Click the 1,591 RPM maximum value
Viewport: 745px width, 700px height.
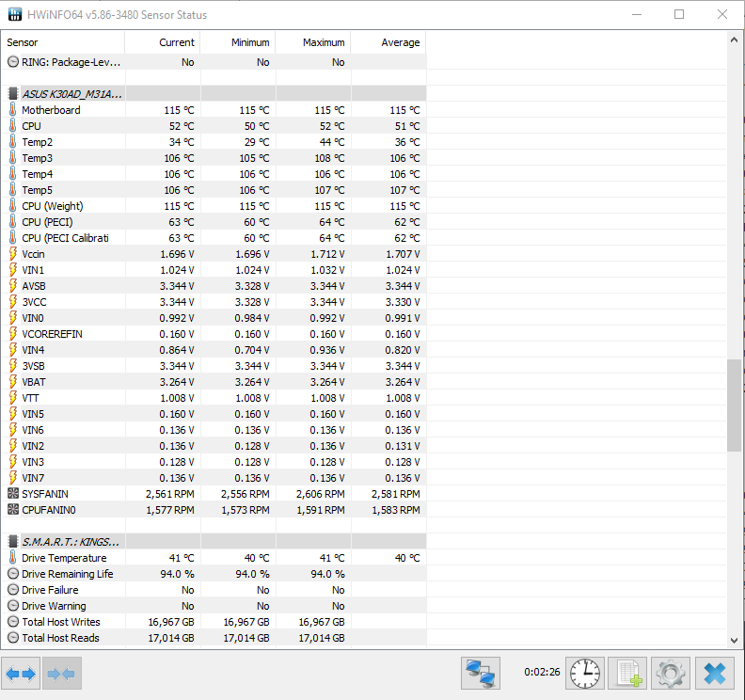pyautogui.click(x=321, y=510)
